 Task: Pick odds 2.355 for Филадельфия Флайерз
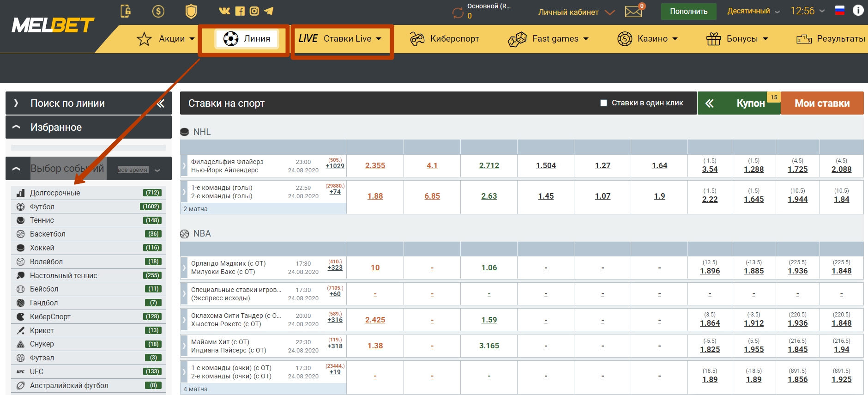(375, 165)
